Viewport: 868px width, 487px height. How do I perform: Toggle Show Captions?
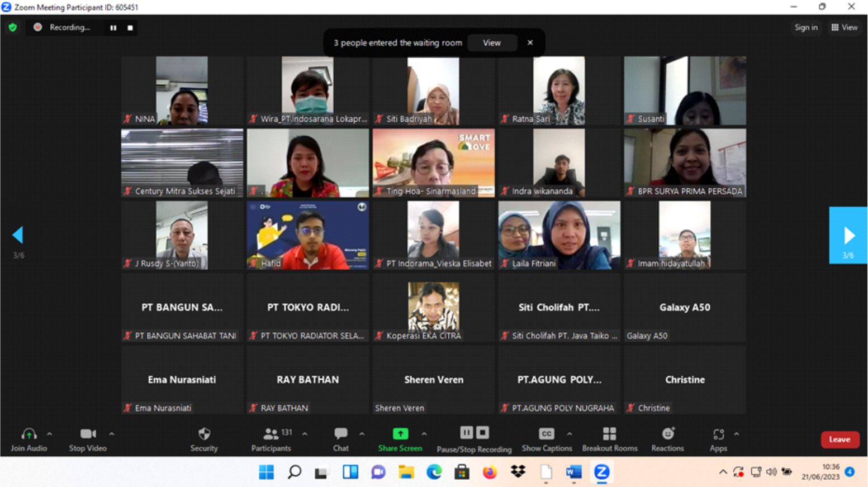tap(546, 435)
